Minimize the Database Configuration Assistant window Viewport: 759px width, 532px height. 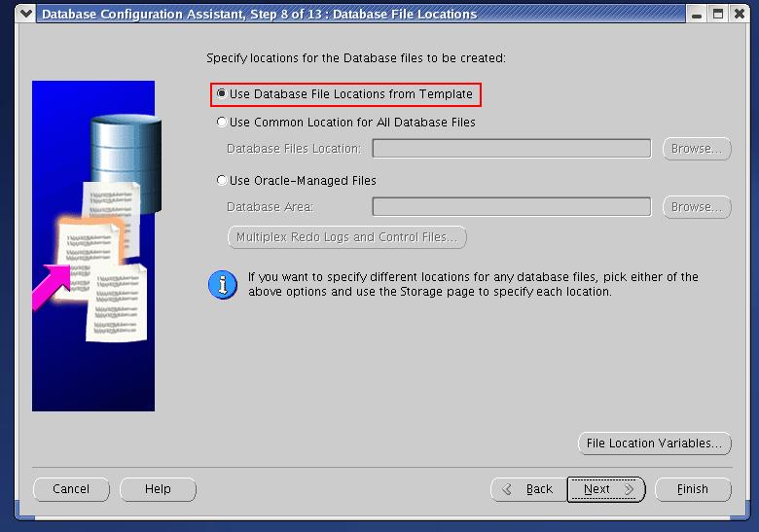tap(698, 14)
